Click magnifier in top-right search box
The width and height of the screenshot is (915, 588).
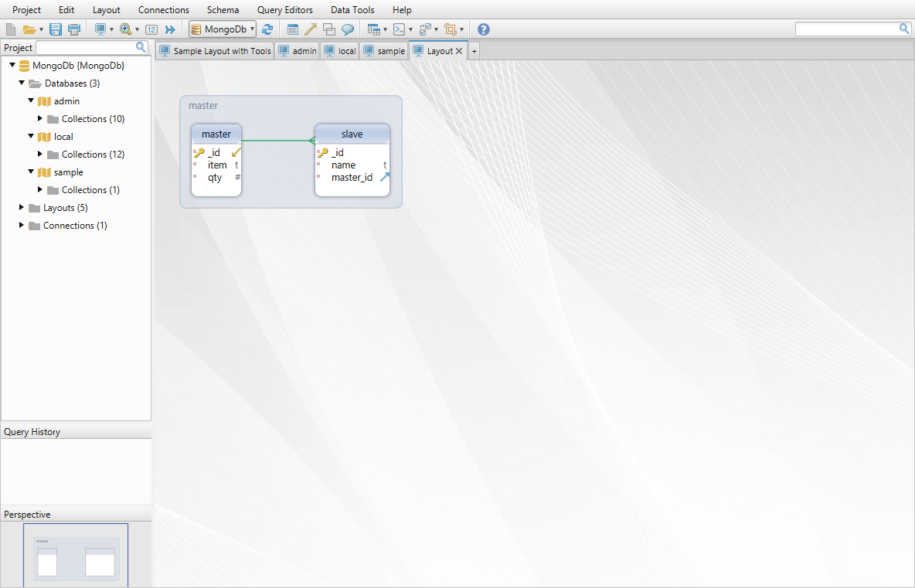[x=904, y=29]
